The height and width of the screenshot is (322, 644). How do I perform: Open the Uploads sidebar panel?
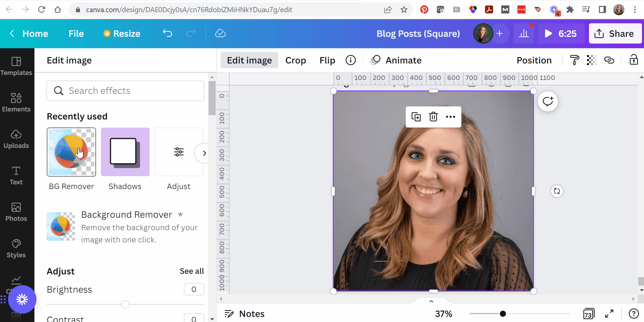click(16, 139)
